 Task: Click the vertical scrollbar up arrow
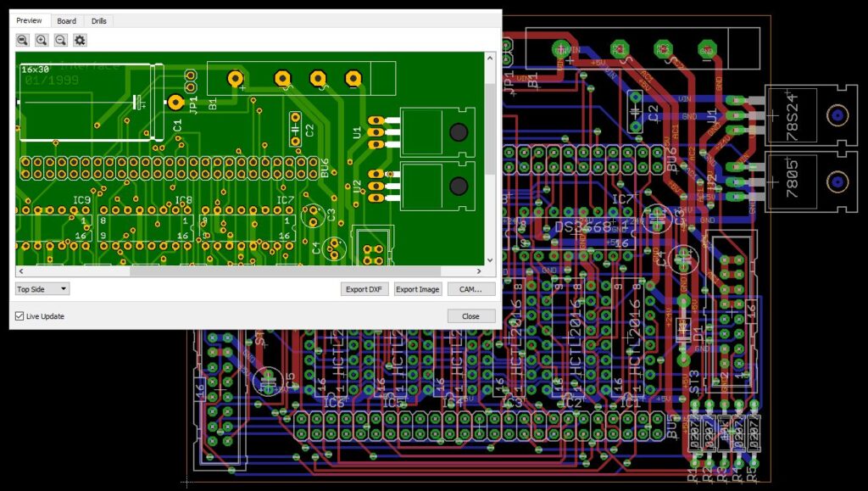(x=490, y=58)
